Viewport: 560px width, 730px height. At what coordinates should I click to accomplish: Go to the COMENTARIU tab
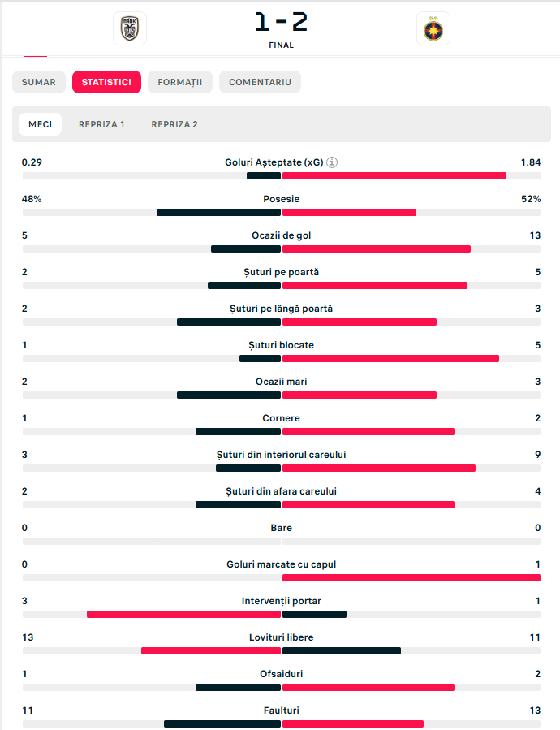click(260, 82)
